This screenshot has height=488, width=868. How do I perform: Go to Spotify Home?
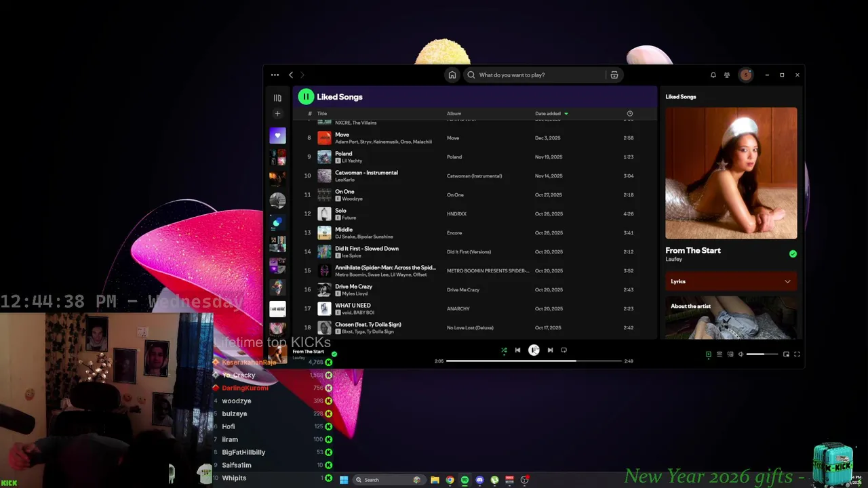point(452,75)
